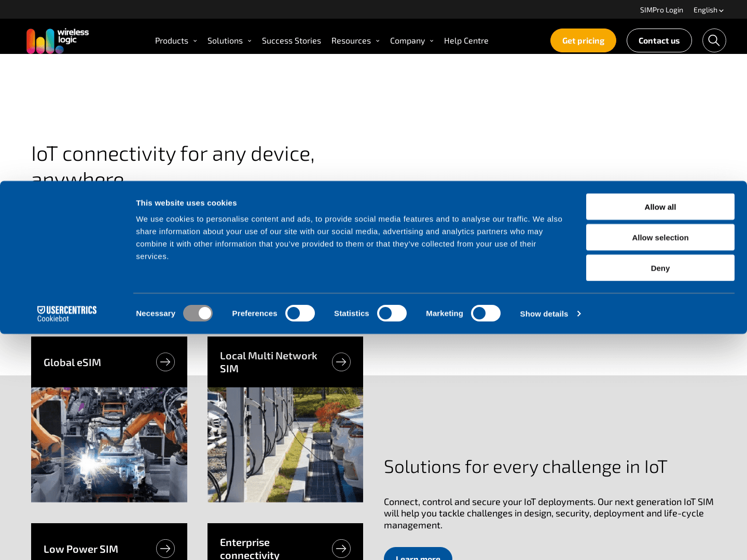Click the Low Power SIM arrow icon
This screenshot has height=560, width=747.
(x=165, y=549)
